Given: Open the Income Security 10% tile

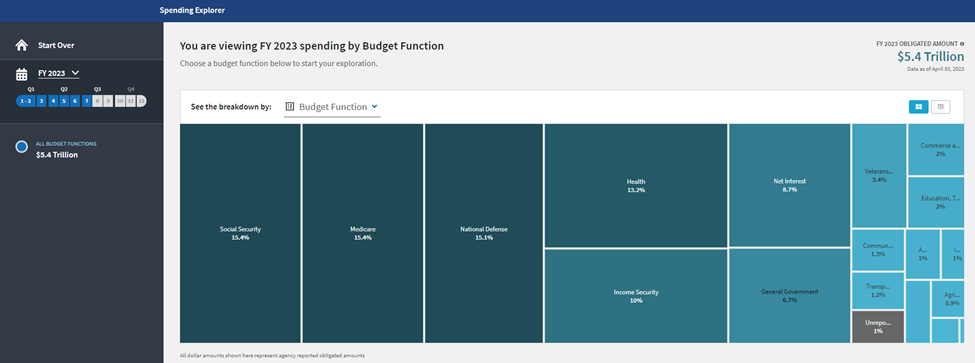Looking at the screenshot, I should pyautogui.click(x=636, y=296).
